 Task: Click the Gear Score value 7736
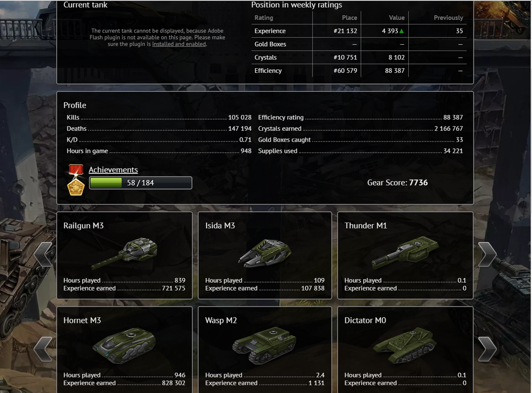pyautogui.click(x=419, y=183)
